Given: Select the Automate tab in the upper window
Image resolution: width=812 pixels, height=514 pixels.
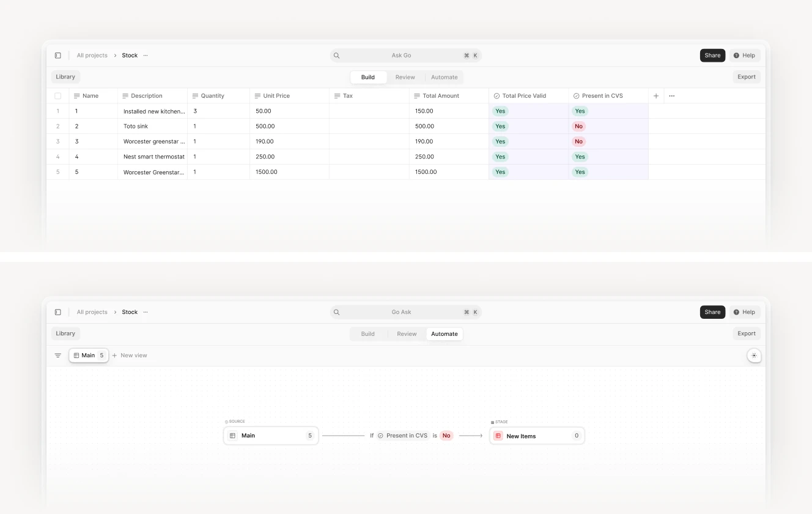Looking at the screenshot, I should pyautogui.click(x=445, y=77).
